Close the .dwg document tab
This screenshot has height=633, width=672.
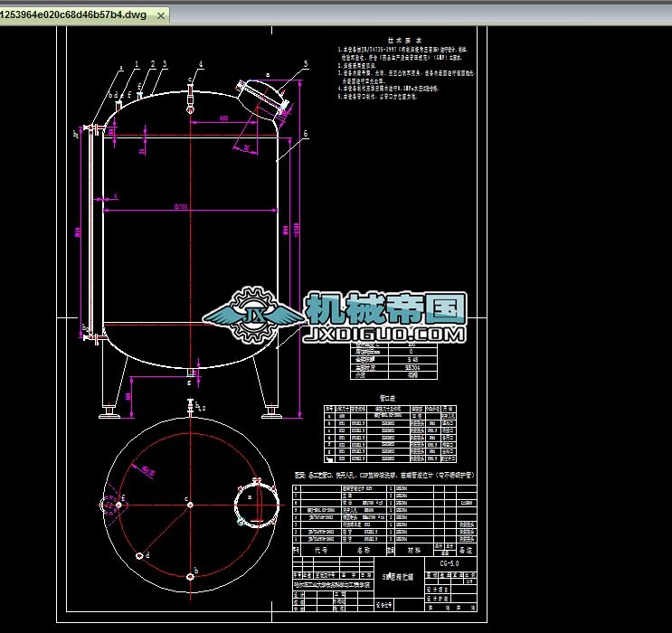[x=161, y=16]
